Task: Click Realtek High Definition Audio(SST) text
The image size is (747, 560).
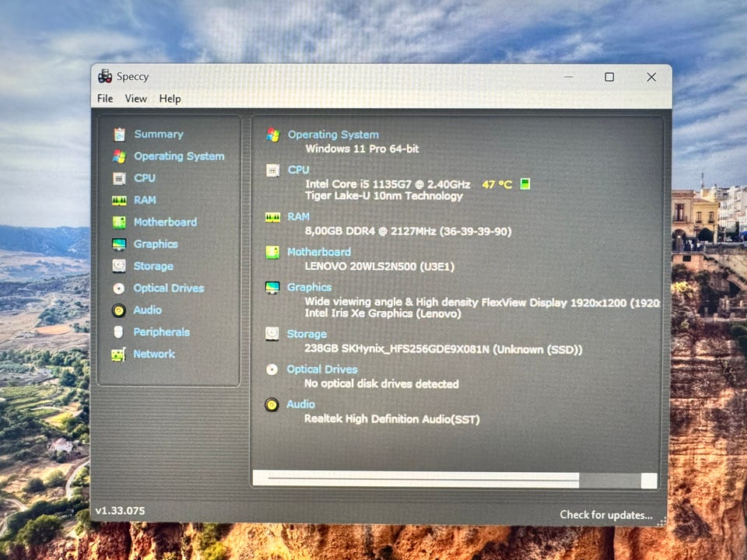Action: 392,419
